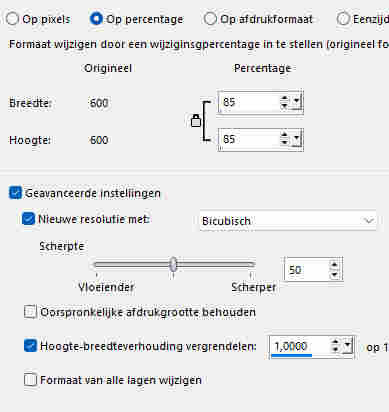Enable Oorspronkelijke afdrukgrootte behouden
This screenshot has width=389, height=412.
coord(30,312)
